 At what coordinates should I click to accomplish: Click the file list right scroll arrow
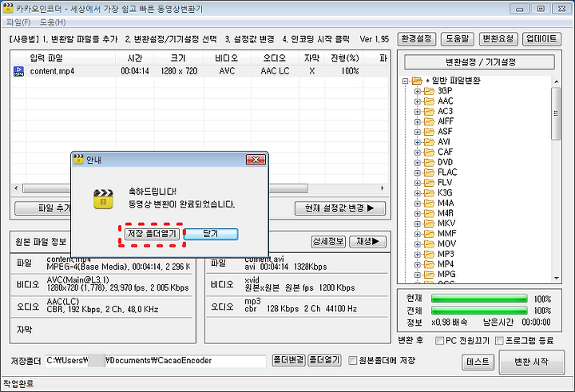tap(382, 188)
